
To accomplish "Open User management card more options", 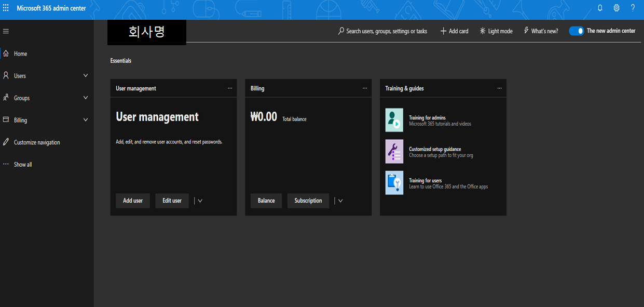I will 230,88.
